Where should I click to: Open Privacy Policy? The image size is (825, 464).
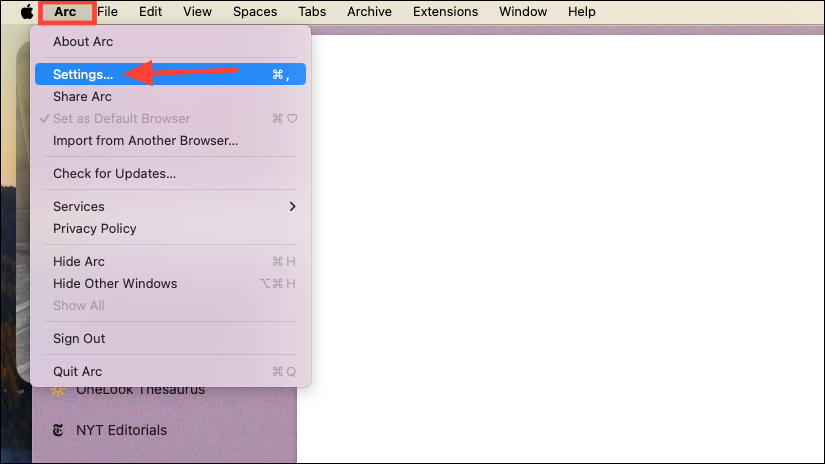pos(170,228)
